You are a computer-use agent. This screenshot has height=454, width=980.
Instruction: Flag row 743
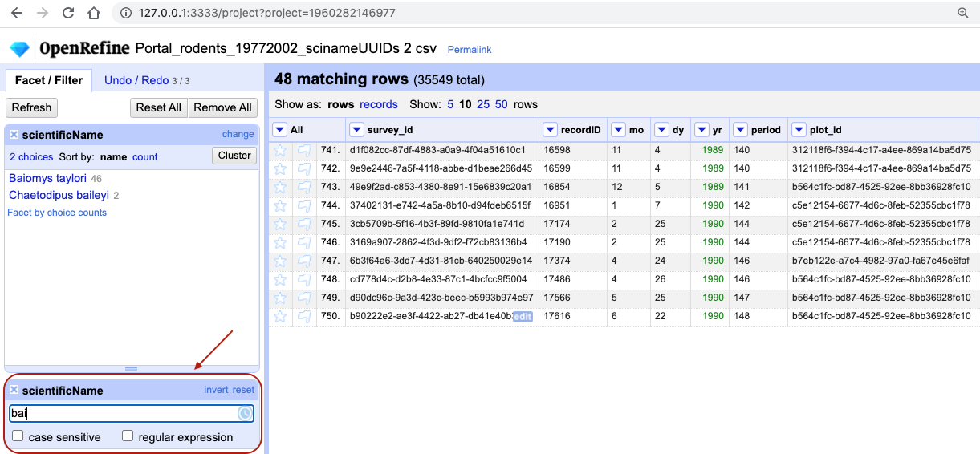[x=304, y=187]
